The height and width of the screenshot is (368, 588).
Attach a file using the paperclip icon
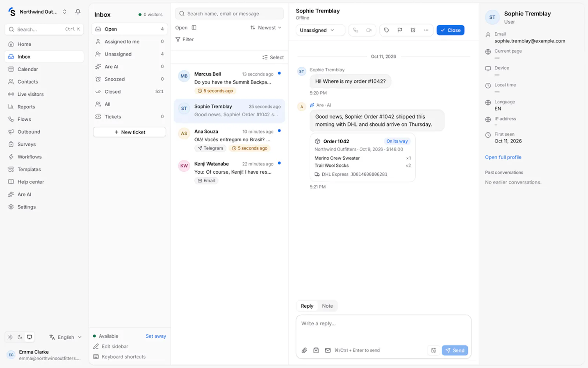click(304, 350)
